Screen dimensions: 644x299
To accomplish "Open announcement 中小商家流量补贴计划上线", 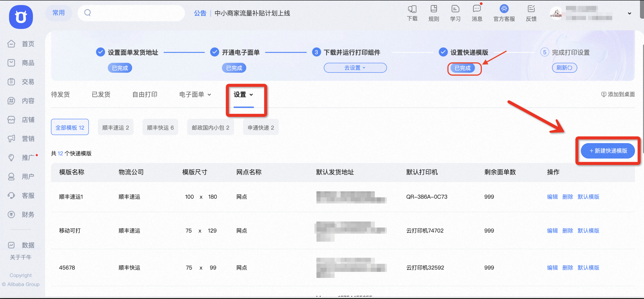I will click(252, 13).
